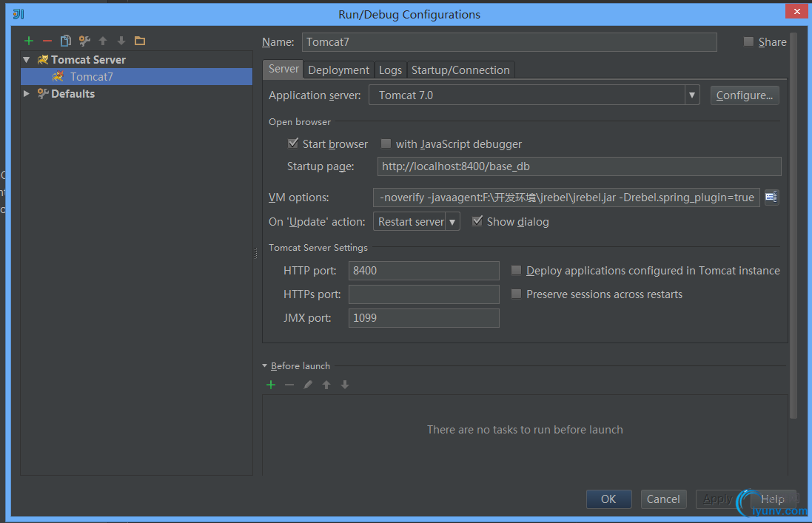Image resolution: width=812 pixels, height=523 pixels.
Task: Click the VM options field
Action: tap(566, 197)
